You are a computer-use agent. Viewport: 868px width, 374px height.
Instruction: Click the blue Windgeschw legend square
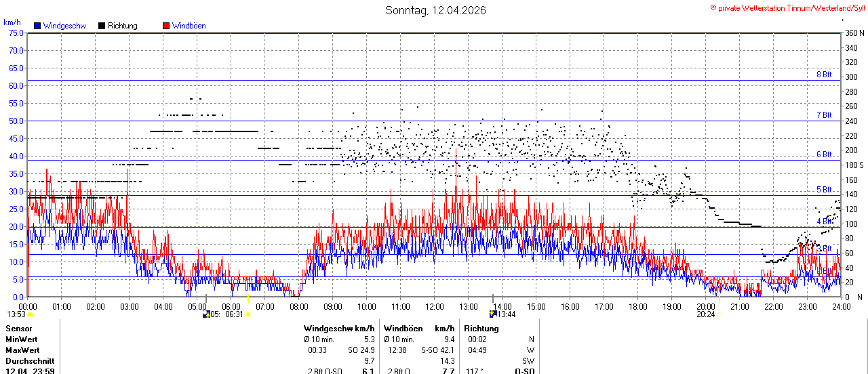coord(37,26)
